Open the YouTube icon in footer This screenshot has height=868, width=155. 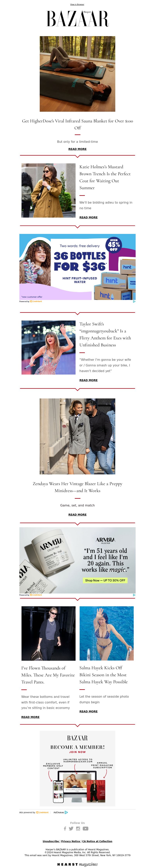pos(86,829)
